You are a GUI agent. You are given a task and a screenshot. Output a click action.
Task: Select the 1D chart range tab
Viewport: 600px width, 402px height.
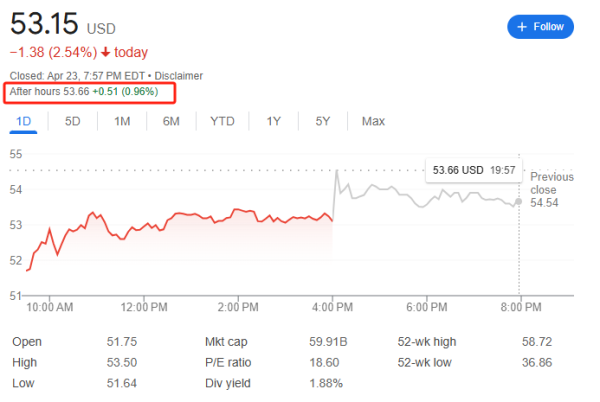coord(23,121)
